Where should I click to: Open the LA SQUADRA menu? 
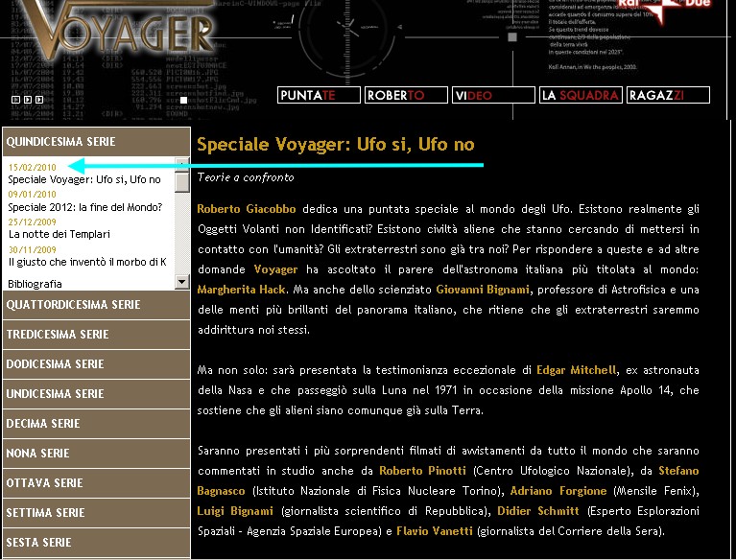pos(581,95)
